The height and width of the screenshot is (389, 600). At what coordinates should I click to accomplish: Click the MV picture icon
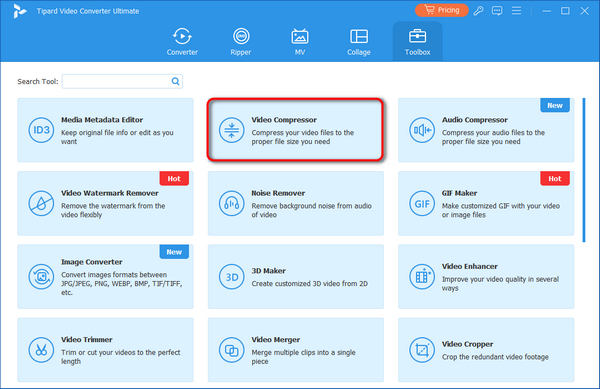(300, 36)
